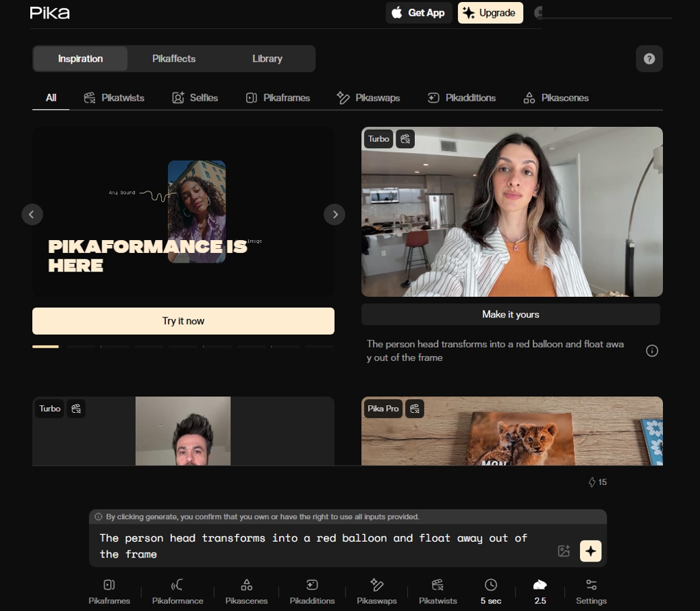
Task: Expand the Settings options
Action: point(591,592)
